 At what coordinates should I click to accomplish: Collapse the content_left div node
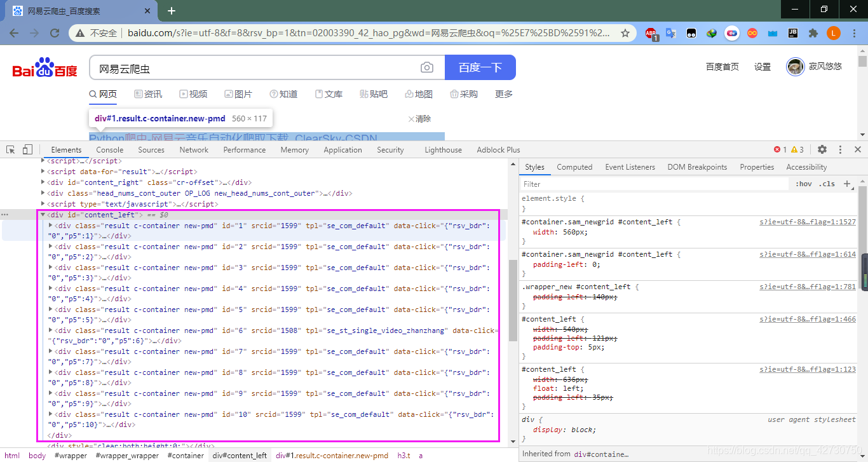(x=43, y=215)
